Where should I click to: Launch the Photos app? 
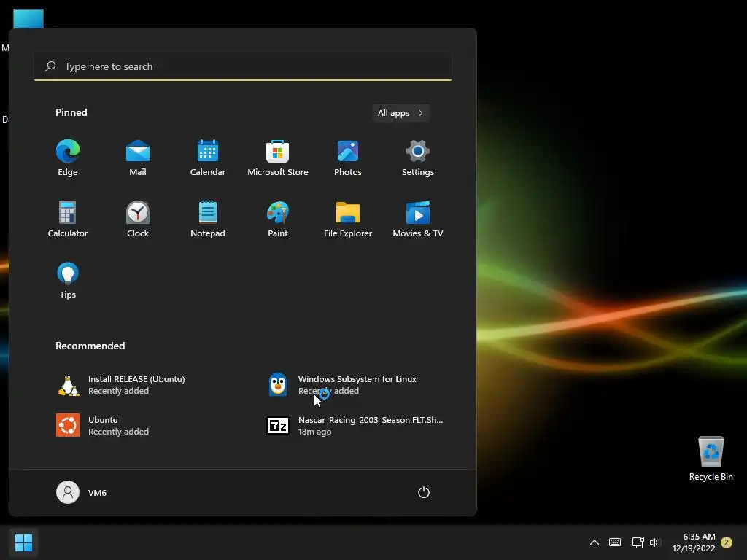(348, 158)
